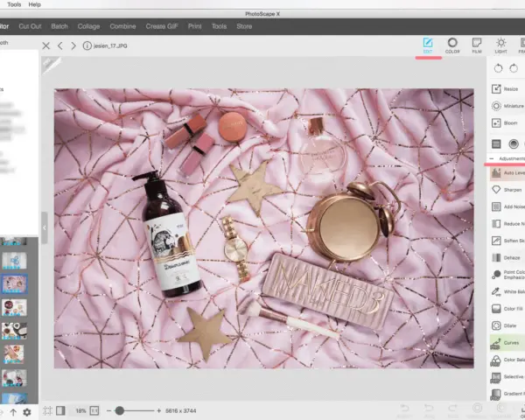Go to next image with right arrow

click(73, 45)
